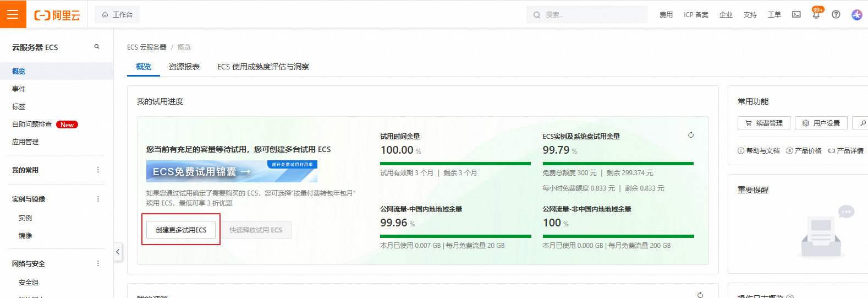868x298 pixels.
Task: Click 创建更多试用ECS button
Action: pyautogui.click(x=181, y=230)
